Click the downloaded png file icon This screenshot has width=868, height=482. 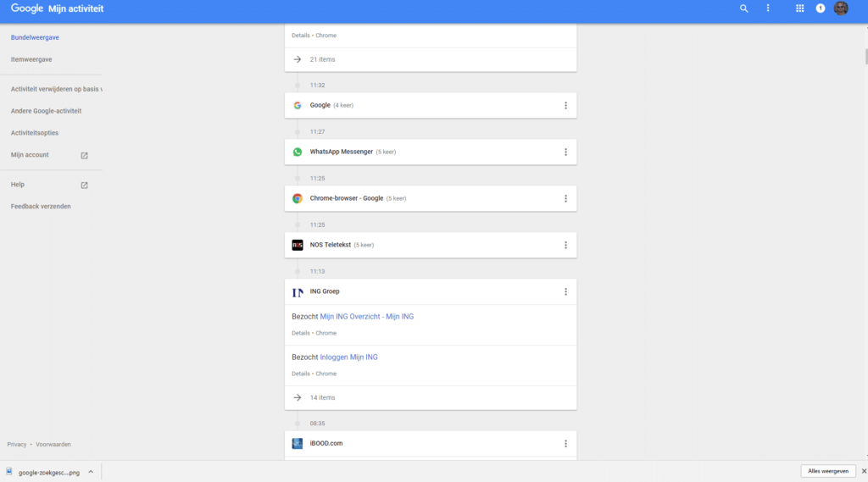[x=9, y=472]
